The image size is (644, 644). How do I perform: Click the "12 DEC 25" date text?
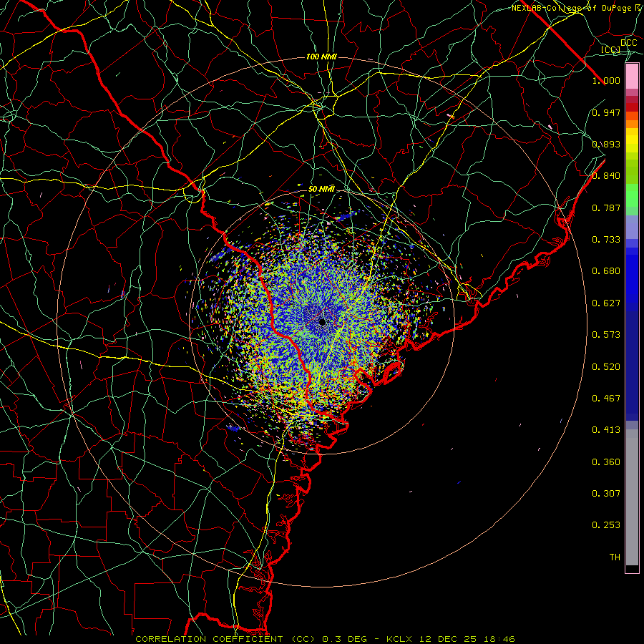coord(448,639)
